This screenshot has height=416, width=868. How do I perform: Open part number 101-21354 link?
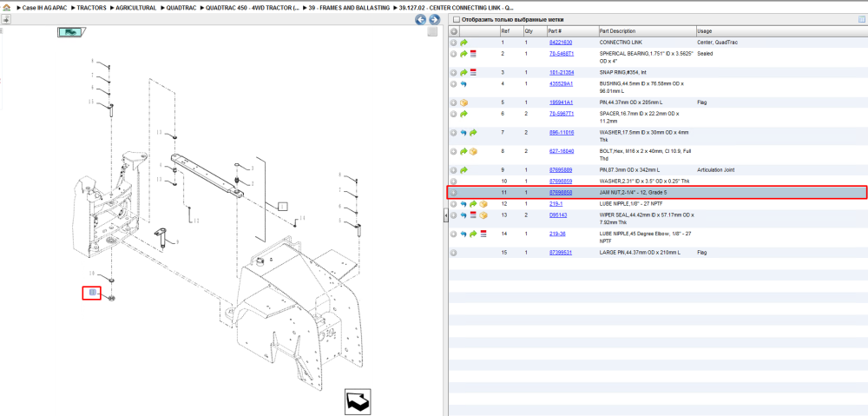coord(562,73)
